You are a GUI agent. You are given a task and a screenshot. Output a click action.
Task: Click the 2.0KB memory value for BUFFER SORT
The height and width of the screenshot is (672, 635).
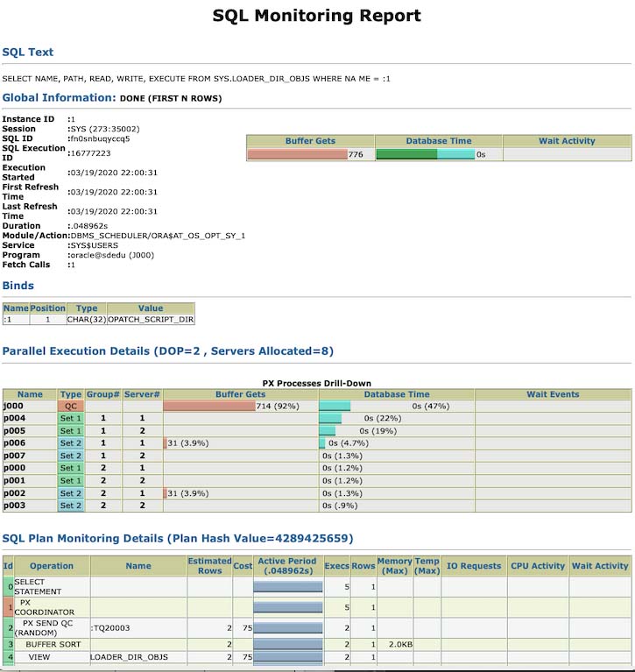pos(400,644)
